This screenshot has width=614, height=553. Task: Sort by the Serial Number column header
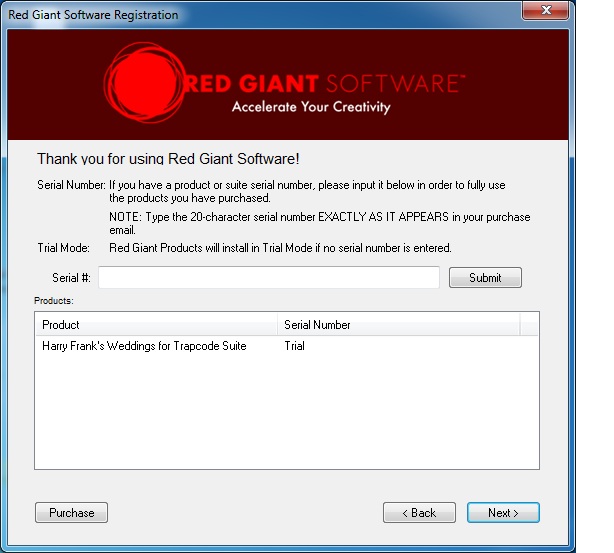coord(399,325)
